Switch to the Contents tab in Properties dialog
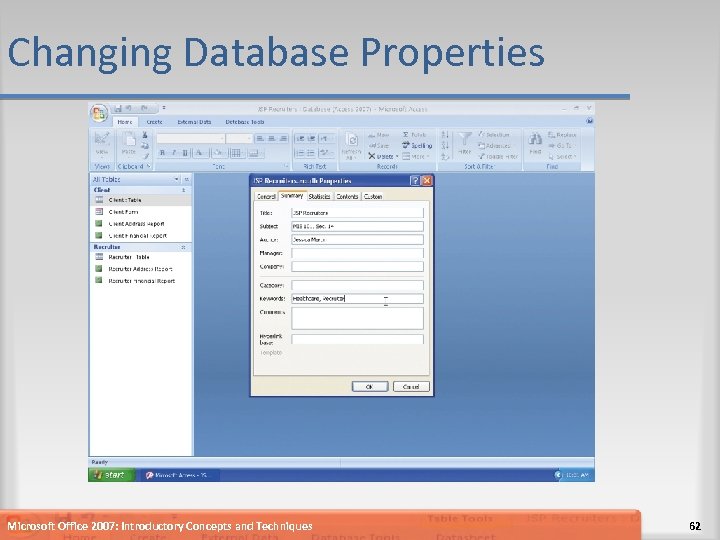The image size is (720, 540). (347, 197)
